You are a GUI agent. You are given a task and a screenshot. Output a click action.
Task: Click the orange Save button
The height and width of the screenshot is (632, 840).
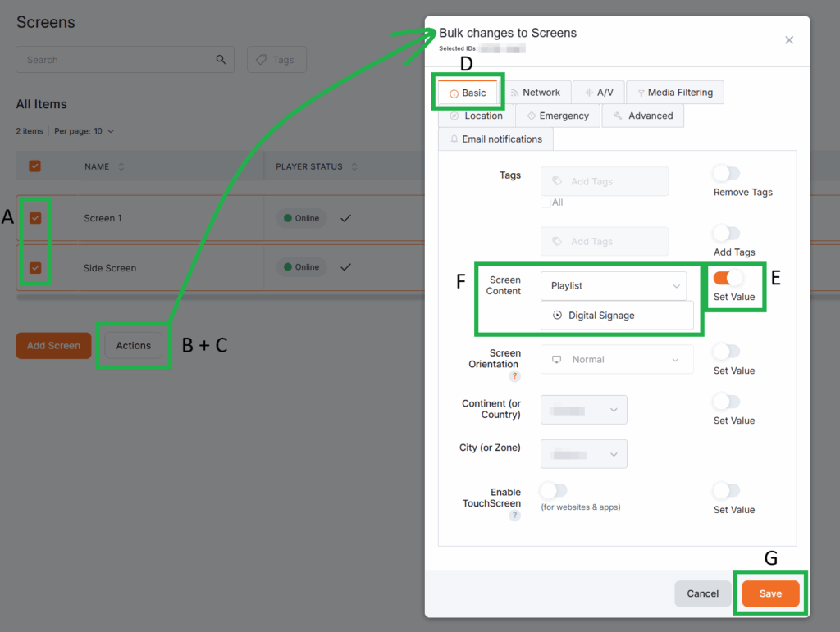pyautogui.click(x=770, y=593)
